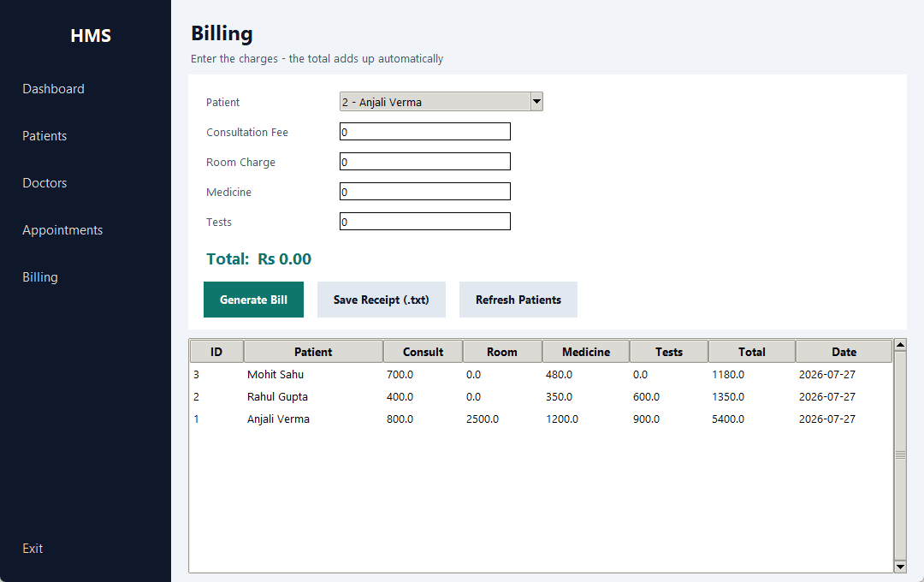Select the Medicine amount field
The height and width of the screenshot is (582, 924).
point(425,192)
